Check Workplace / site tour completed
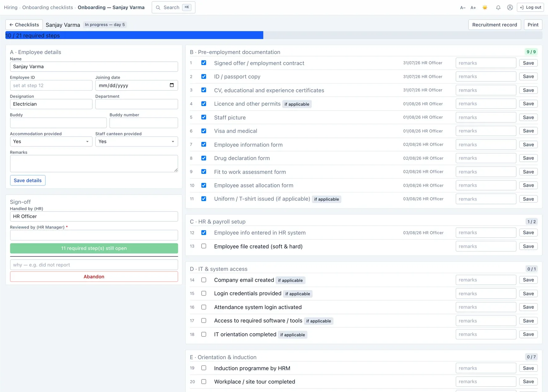The image size is (548, 392). pos(204,382)
